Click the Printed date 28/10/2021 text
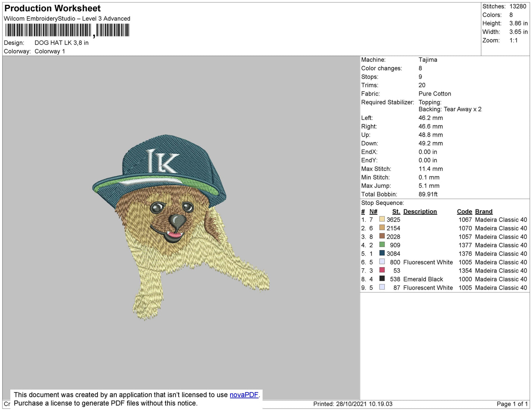 [353, 404]
